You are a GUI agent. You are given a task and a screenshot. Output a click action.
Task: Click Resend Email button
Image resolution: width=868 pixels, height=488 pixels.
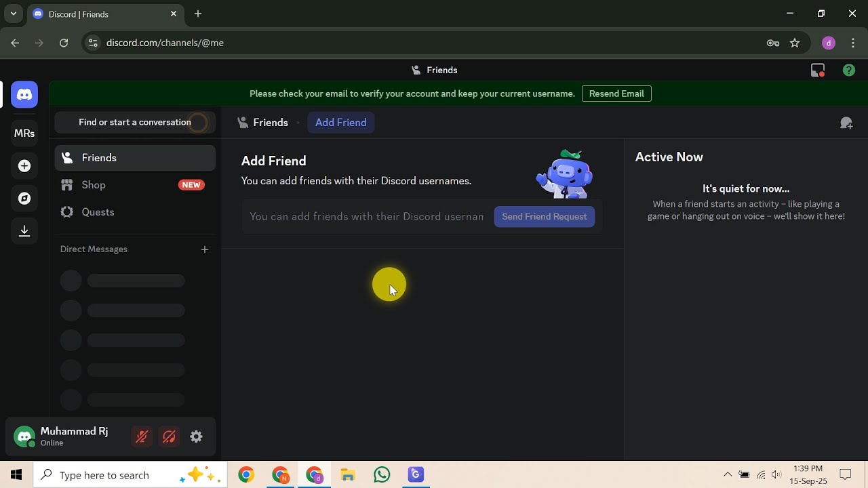click(616, 94)
